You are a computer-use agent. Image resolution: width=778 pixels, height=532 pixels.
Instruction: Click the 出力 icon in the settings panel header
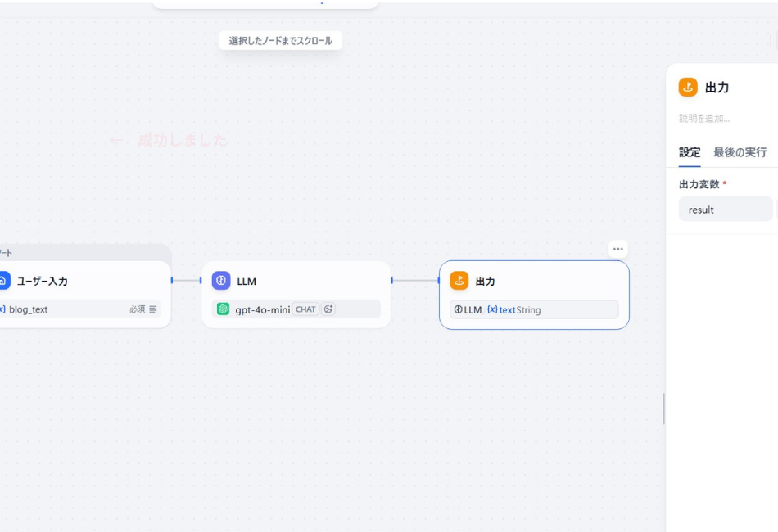click(686, 87)
